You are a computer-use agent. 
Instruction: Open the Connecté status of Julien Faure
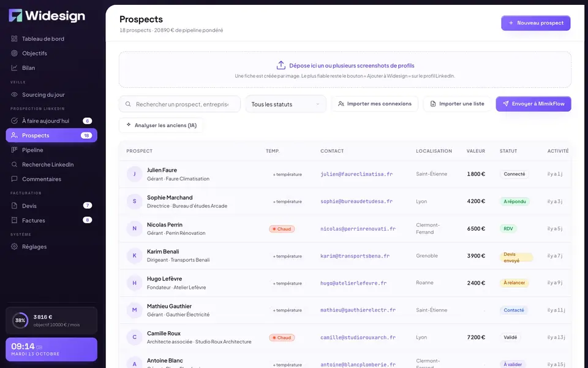click(514, 174)
